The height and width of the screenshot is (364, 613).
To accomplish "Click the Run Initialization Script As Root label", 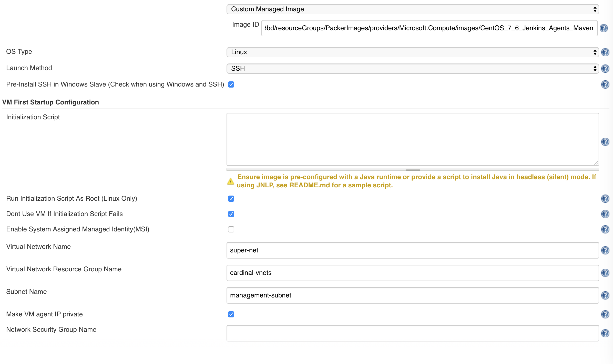I will [x=71, y=199].
